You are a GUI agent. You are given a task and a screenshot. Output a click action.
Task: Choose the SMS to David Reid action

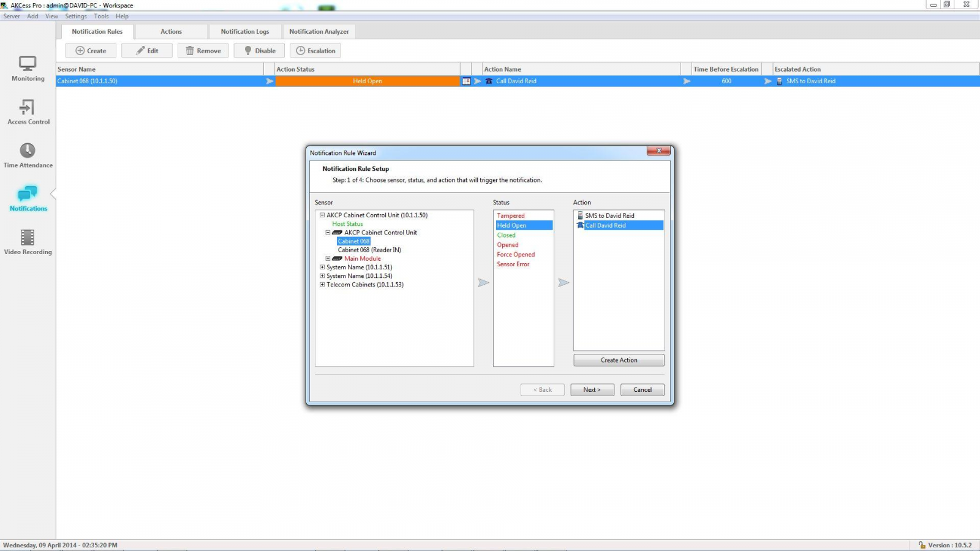609,216
